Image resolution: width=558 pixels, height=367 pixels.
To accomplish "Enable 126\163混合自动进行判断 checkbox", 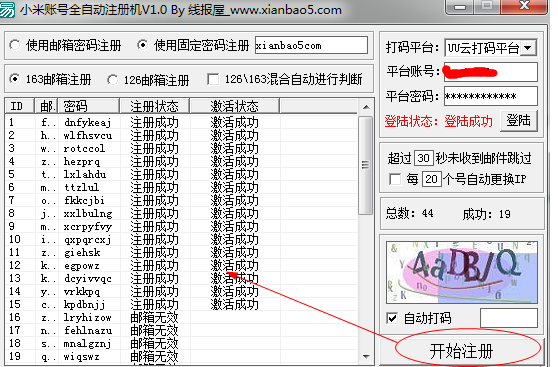I will click(213, 79).
